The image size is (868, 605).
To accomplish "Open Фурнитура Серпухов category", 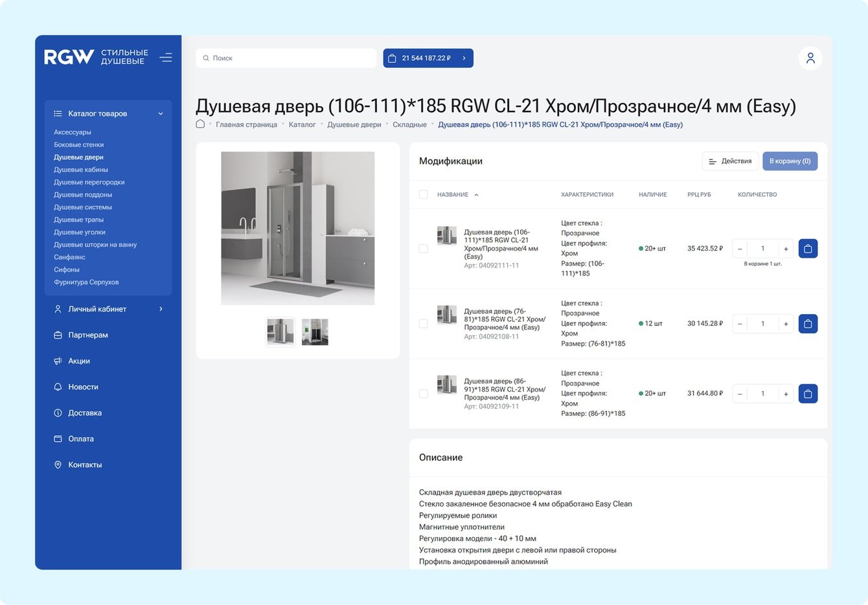I will tap(86, 282).
